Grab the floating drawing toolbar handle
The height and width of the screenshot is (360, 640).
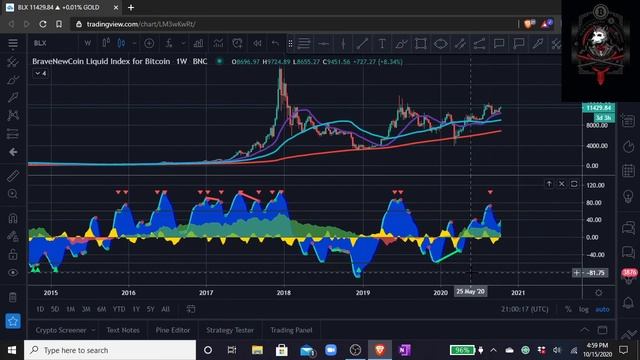coord(290,44)
